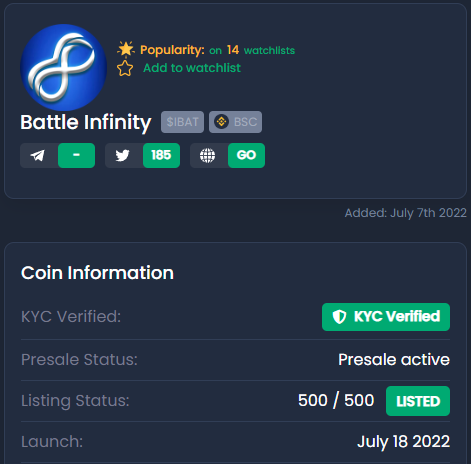Visit the website via the GO button
This screenshot has width=471, height=464.
(x=246, y=155)
